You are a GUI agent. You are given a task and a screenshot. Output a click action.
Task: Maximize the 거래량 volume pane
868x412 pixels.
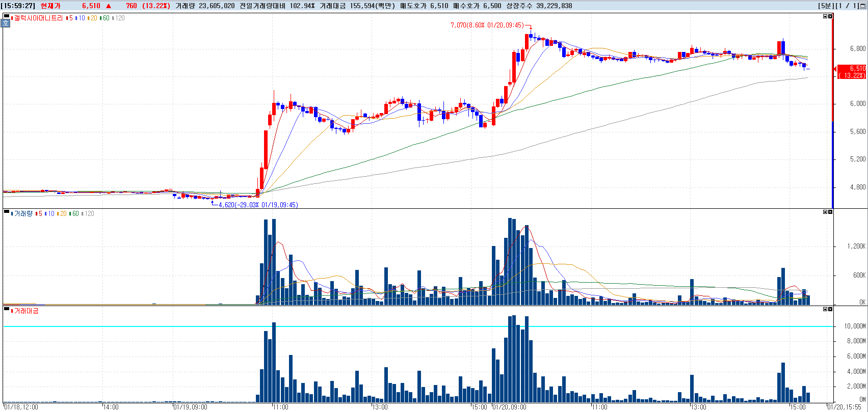pyautogui.click(x=825, y=212)
